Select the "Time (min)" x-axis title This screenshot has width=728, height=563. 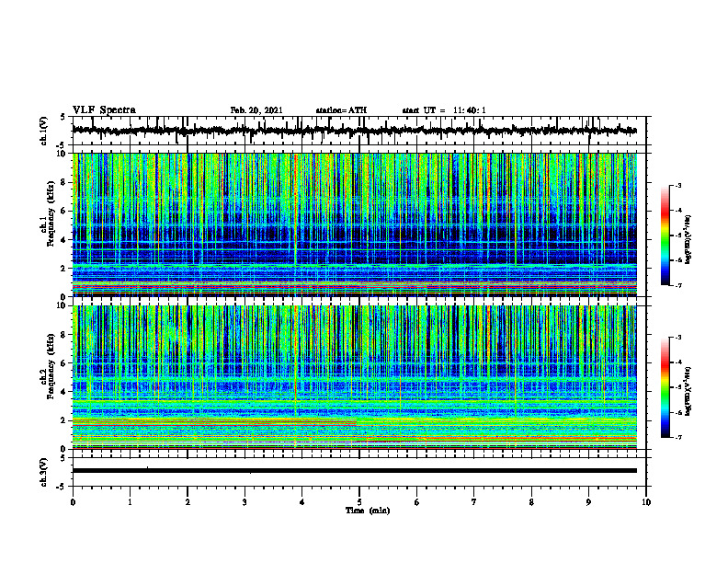[x=368, y=511]
